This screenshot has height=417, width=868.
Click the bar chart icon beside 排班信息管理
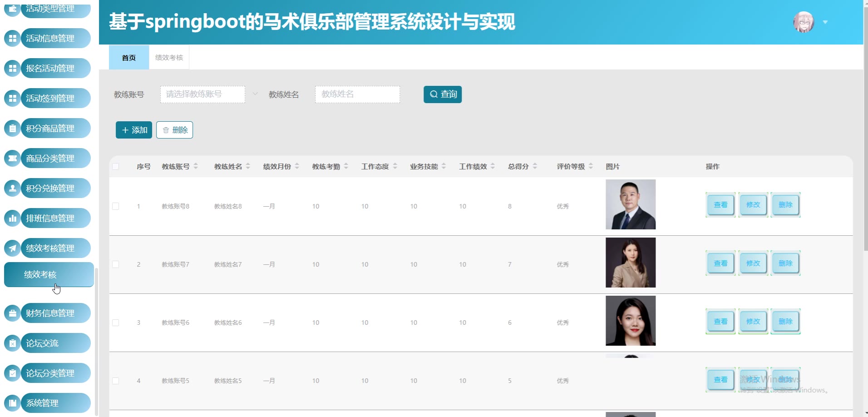coord(12,218)
